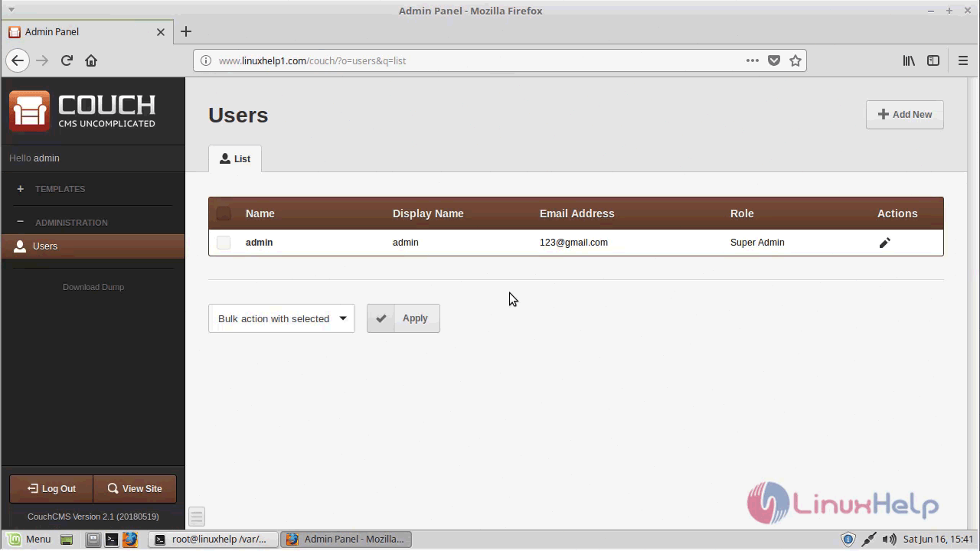Save page to Pocket icon
The image size is (980, 551).
(x=774, y=60)
